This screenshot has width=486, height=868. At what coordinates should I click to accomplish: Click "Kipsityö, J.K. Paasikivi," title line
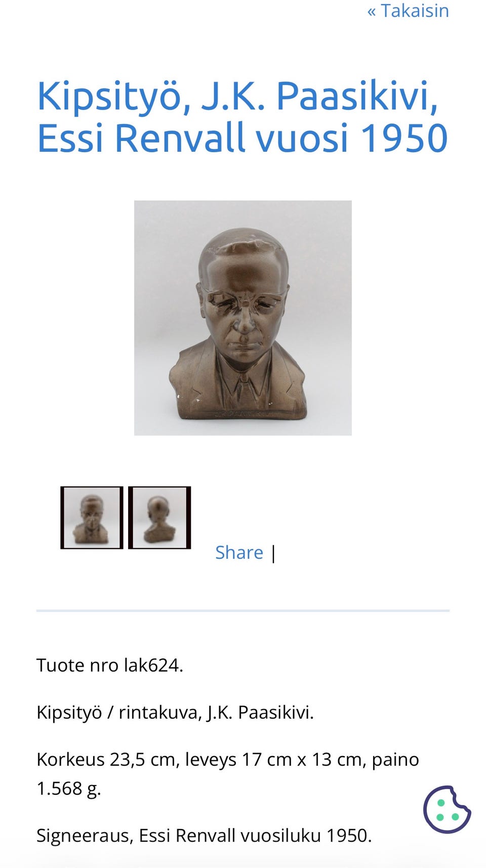[x=237, y=96]
